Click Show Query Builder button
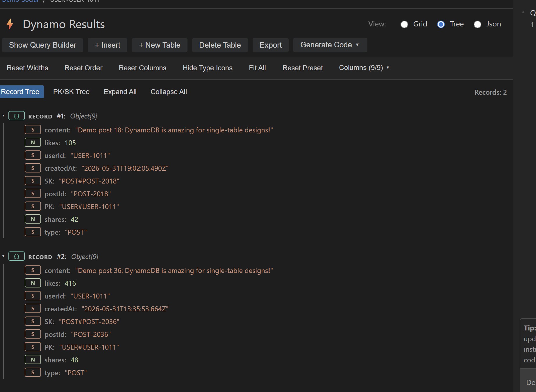 pos(43,45)
